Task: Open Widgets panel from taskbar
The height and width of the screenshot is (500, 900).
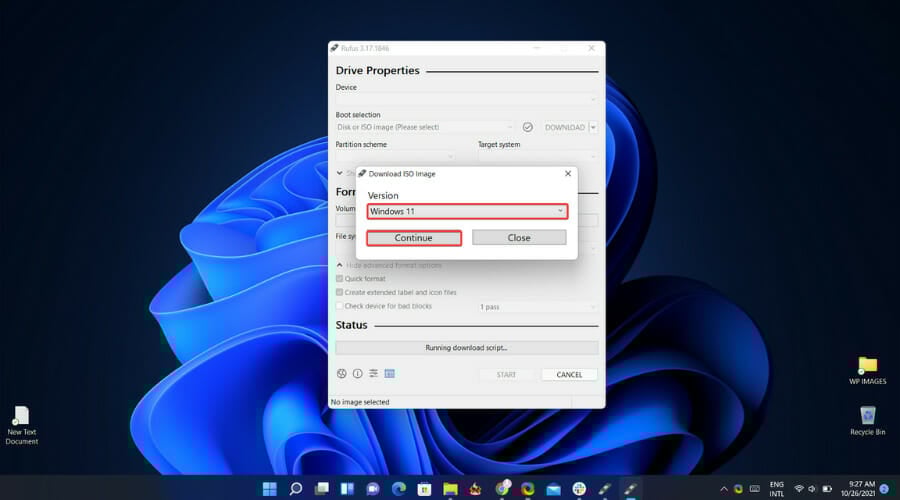Action: tap(347, 489)
